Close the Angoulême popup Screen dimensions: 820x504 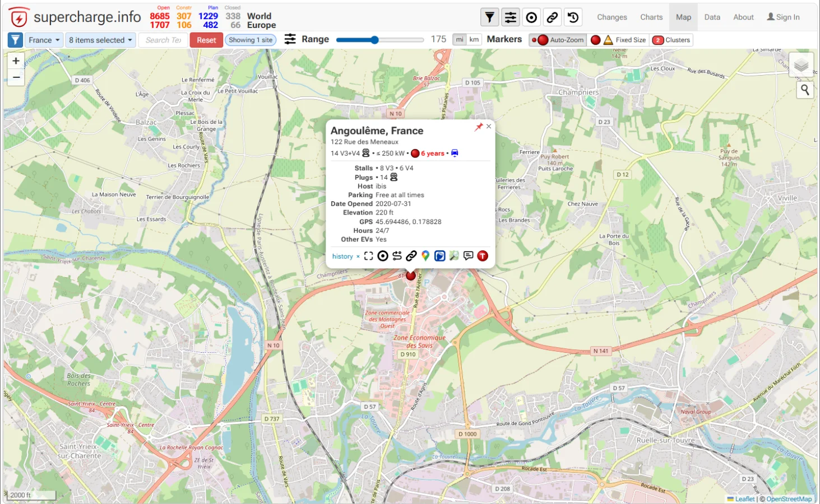tap(489, 127)
